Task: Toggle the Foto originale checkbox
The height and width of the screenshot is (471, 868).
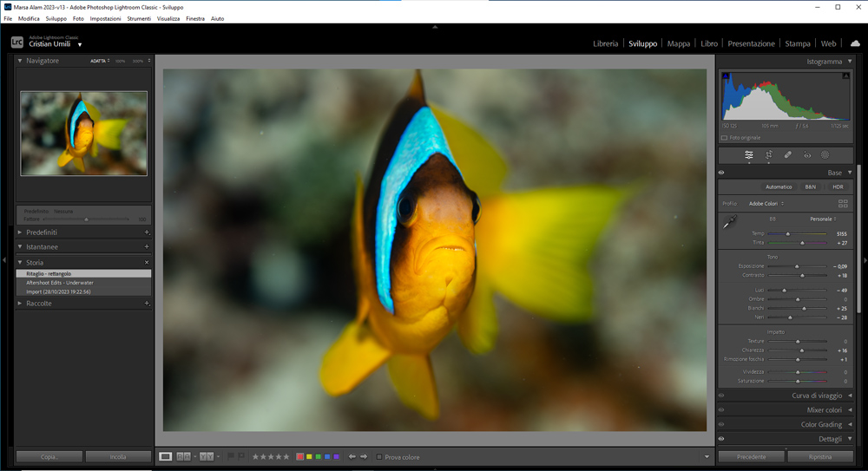Action: [725, 138]
